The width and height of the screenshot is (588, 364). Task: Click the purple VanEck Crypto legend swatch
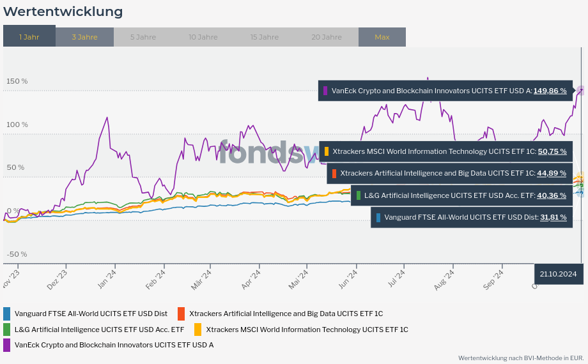point(7,345)
